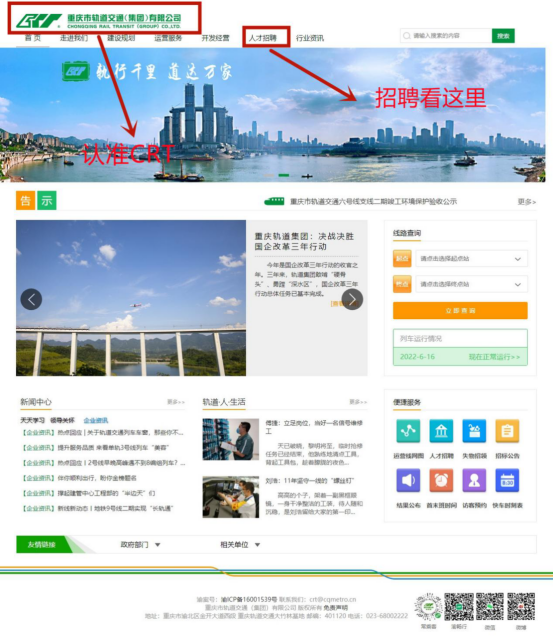Show the previous news slide arrow
Viewport: 553px width, 641px height.
point(31,299)
